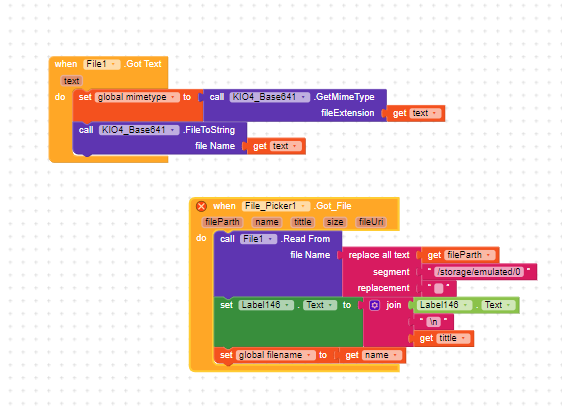The height and width of the screenshot is (406, 562).
Task: Open the Label146 dropdown in set block
Action: [x=266, y=305]
